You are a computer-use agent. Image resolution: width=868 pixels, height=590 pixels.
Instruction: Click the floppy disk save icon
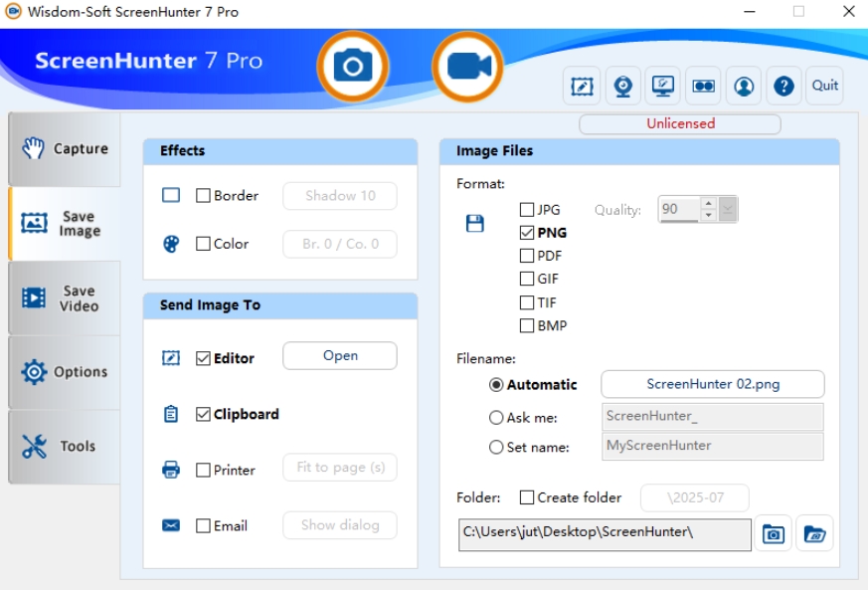point(475,223)
